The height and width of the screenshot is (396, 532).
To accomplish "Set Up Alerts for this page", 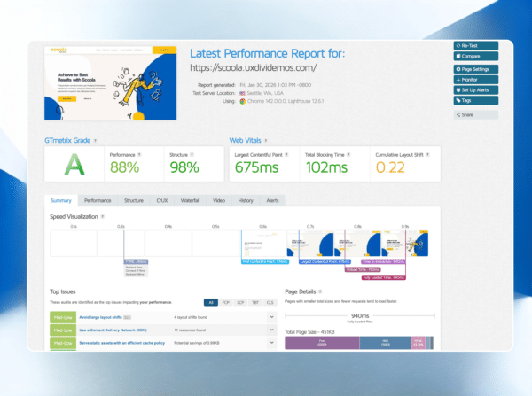I will pyautogui.click(x=475, y=89).
